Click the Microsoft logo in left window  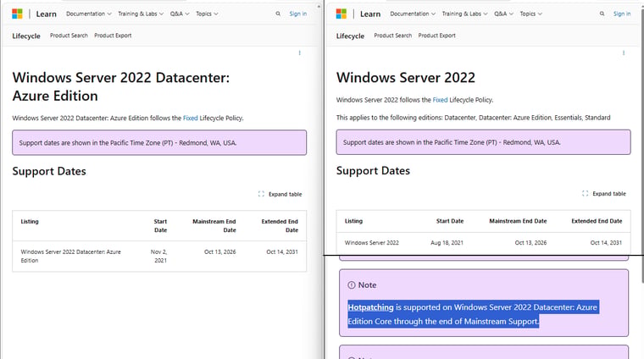tap(17, 14)
